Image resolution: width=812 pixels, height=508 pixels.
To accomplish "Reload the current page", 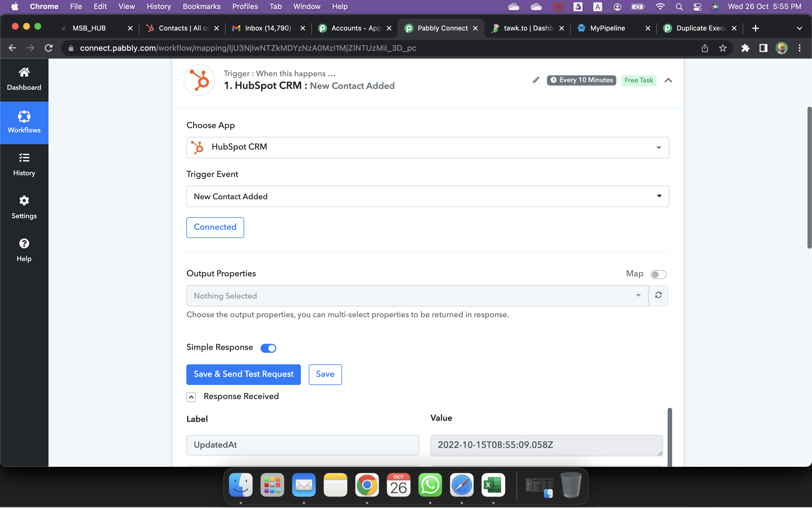I will click(49, 48).
